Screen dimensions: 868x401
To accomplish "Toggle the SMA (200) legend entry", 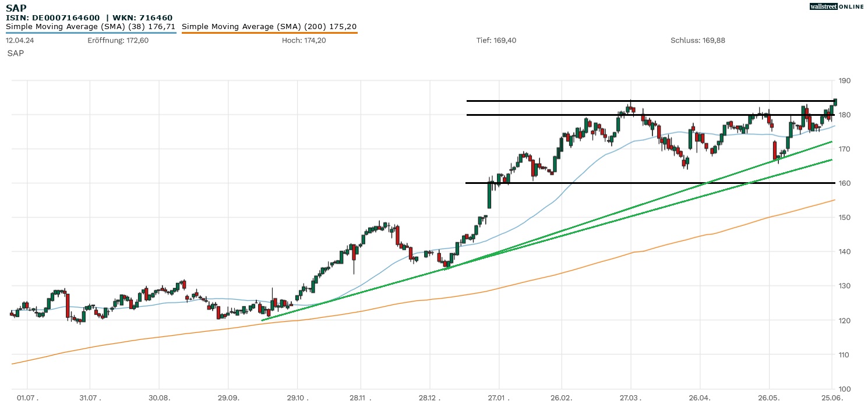I will [269, 26].
